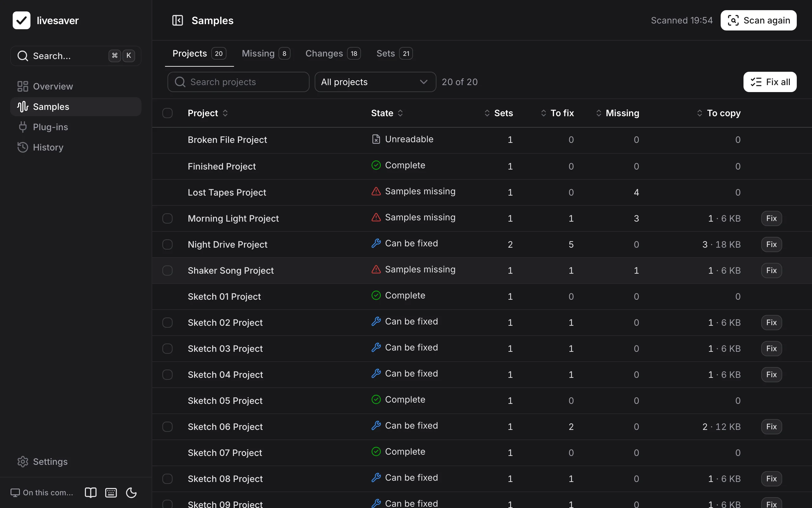
Task: Click the On this computer monitor icon
Action: tap(15, 492)
